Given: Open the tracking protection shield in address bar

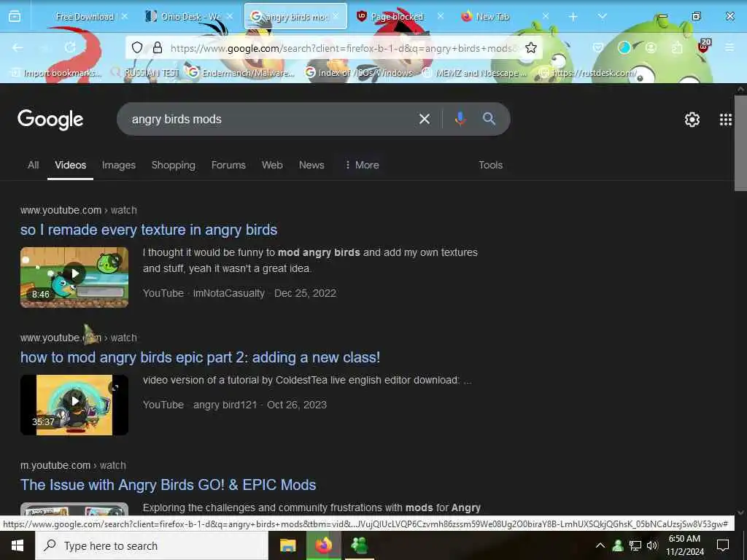Looking at the screenshot, I should (x=137, y=47).
